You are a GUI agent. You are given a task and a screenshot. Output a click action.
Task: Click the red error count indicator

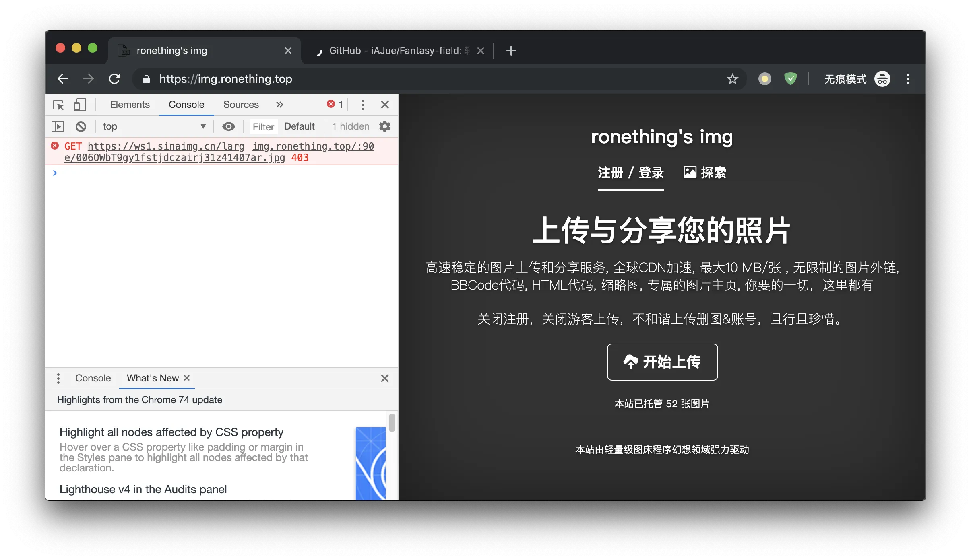tap(335, 105)
